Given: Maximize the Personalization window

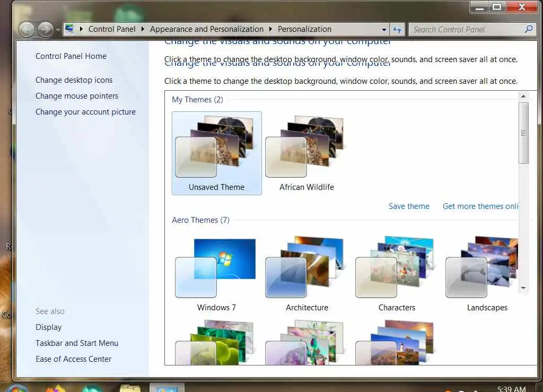Looking at the screenshot, I should [497, 7].
